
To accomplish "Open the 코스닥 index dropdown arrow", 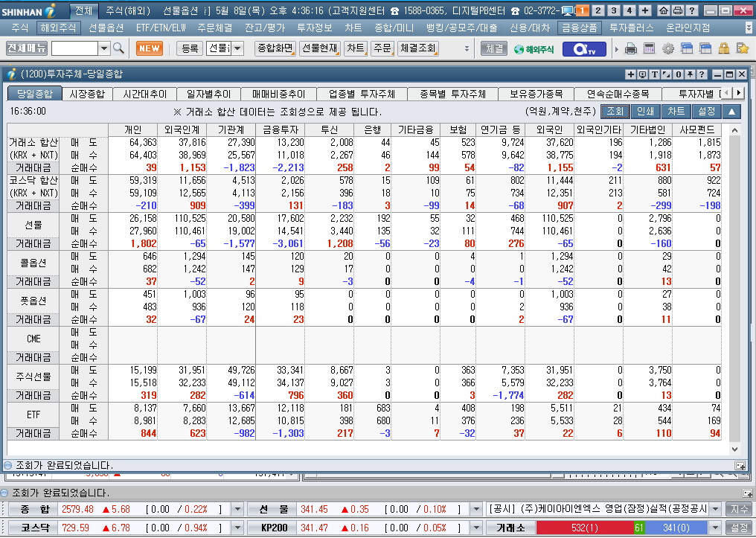I will pos(237,528).
